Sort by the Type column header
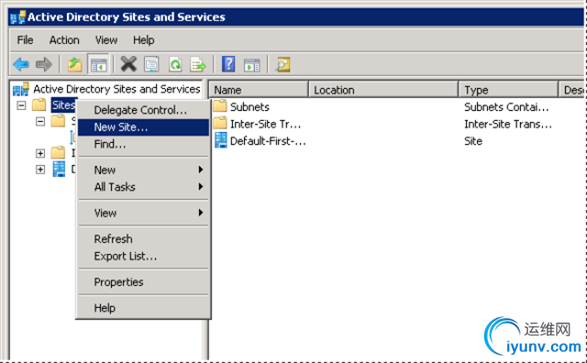Viewport: 587px width, 363px height. coord(508,90)
